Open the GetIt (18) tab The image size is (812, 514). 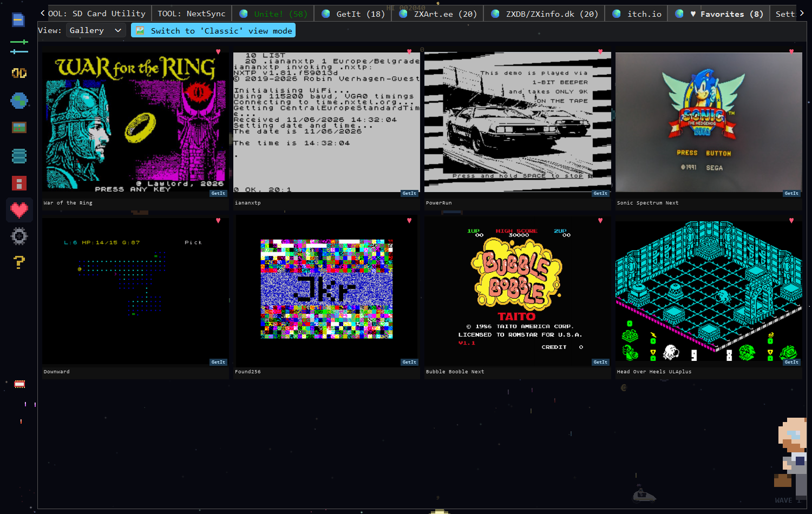(x=353, y=14)
